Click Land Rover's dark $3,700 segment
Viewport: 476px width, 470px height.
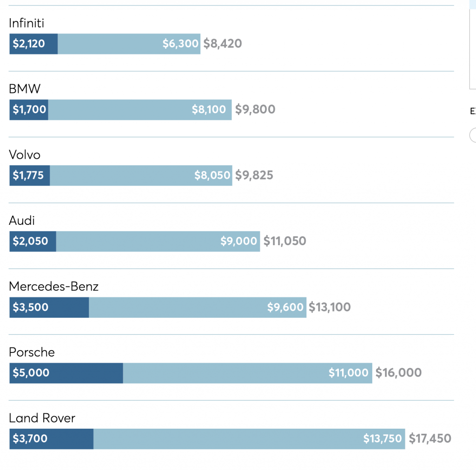coord(51,439)
